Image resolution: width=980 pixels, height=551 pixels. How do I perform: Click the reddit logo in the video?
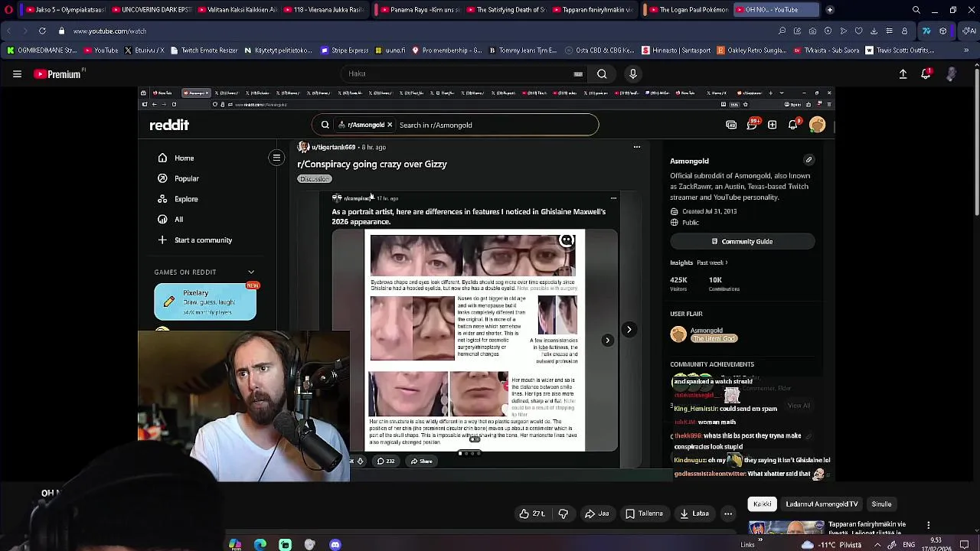click(169, 125)
